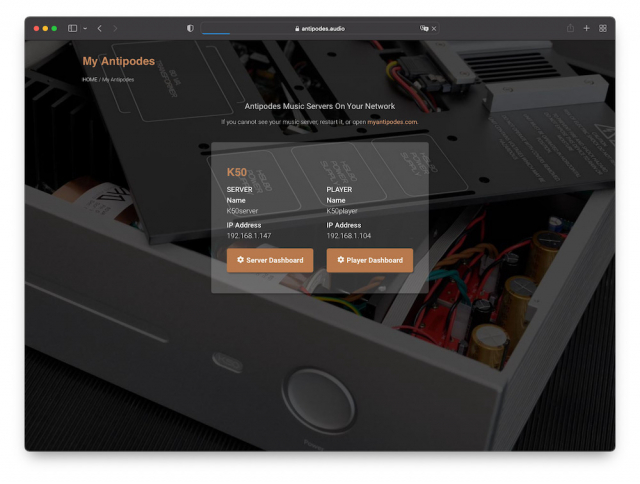640x484 pixels.
Task: Open the Server Dashboard button
Action: click(270, 260)
